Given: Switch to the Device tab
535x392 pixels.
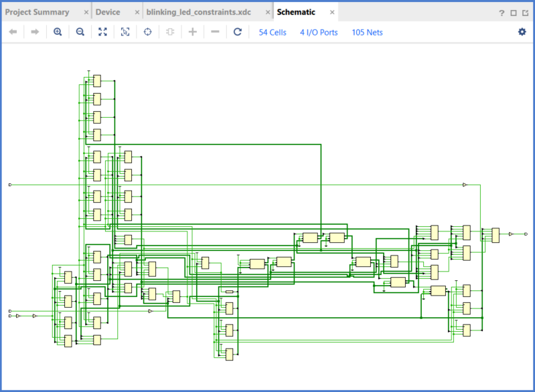Looking at the screenshot, I should [108, 12].
